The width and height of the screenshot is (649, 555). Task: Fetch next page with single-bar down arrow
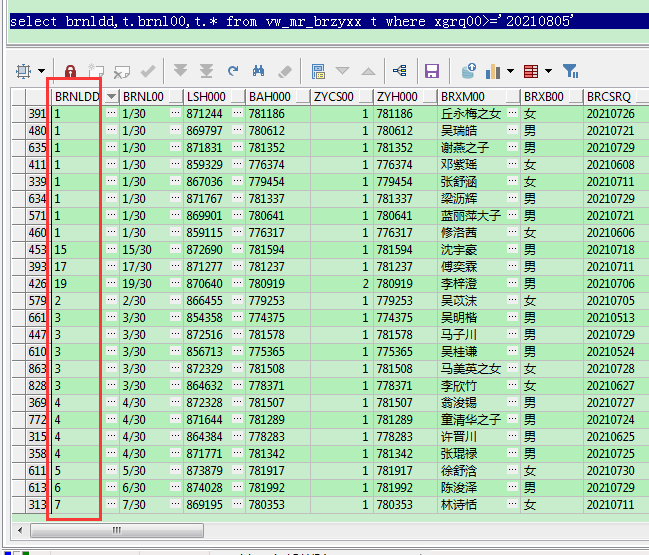pyautogui.click(x=180, y=71)
